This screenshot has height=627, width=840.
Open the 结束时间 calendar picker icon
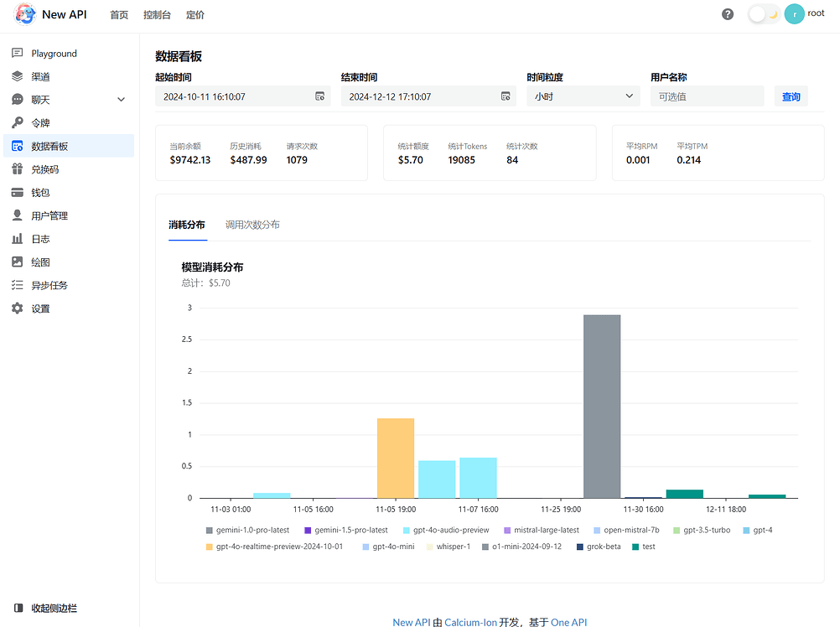(x=506, y=96)
